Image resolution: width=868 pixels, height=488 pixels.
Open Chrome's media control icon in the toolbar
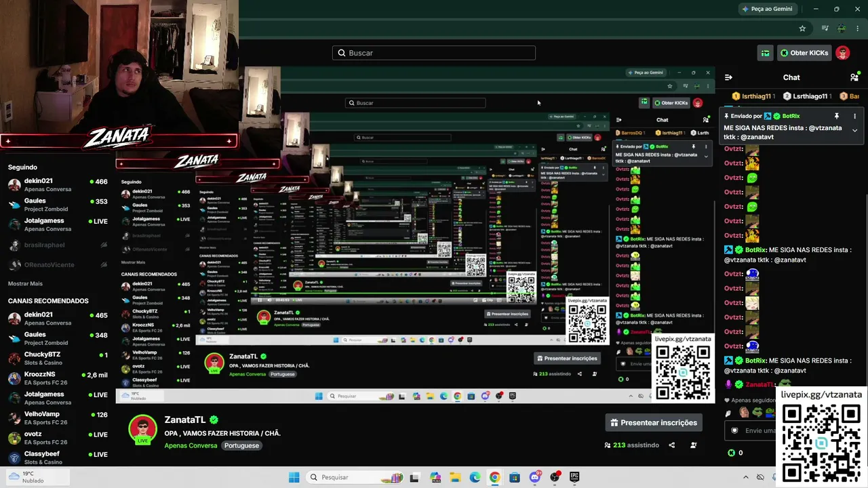825,28
